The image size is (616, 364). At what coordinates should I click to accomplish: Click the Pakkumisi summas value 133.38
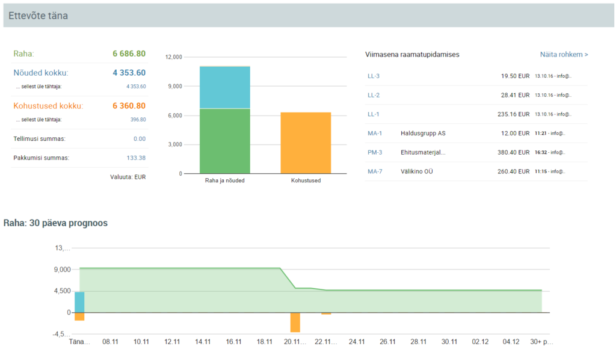coord(136,158)
